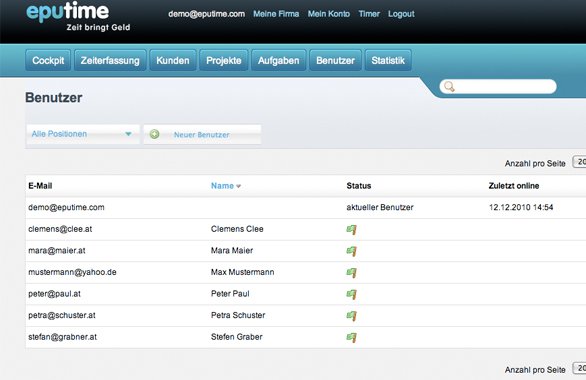Image resolution: width=586 pixels, height=380 pixels.
Task: Click the Benutzer page heading
Action: [53, 98]
